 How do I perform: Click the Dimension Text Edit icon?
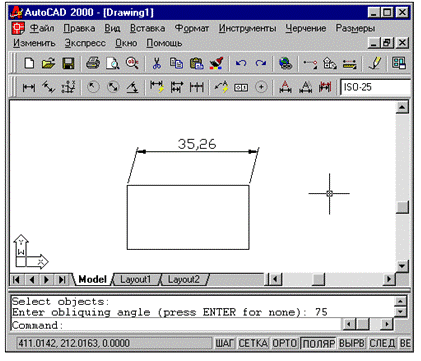305,87
